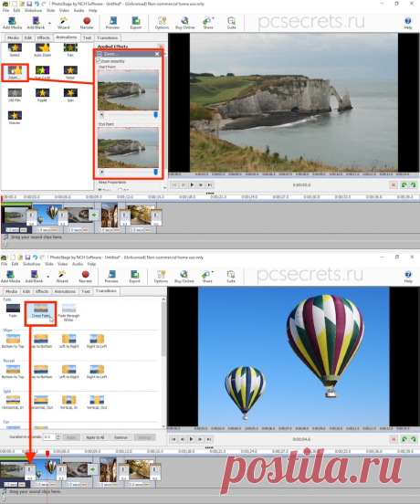420x504 pixels.
Task: Select the Pan animation icon
Action: click(x=70, y=49)
